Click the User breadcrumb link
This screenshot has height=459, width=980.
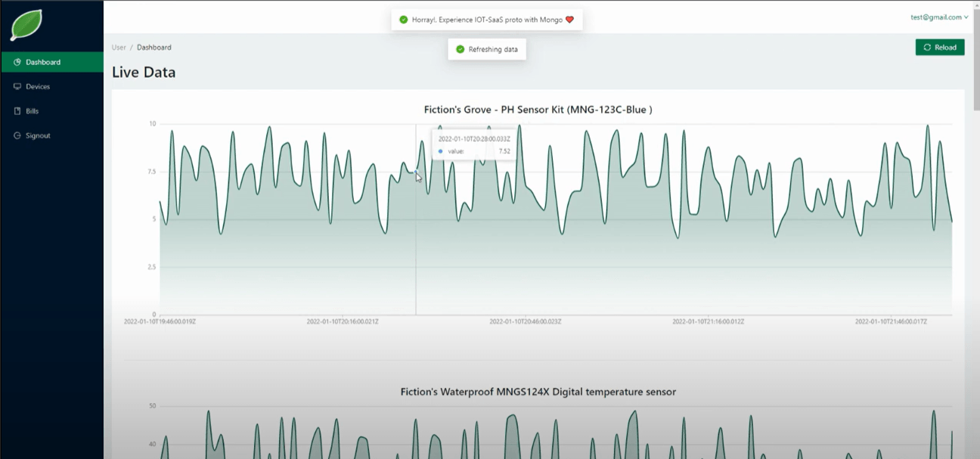[119, 48]
